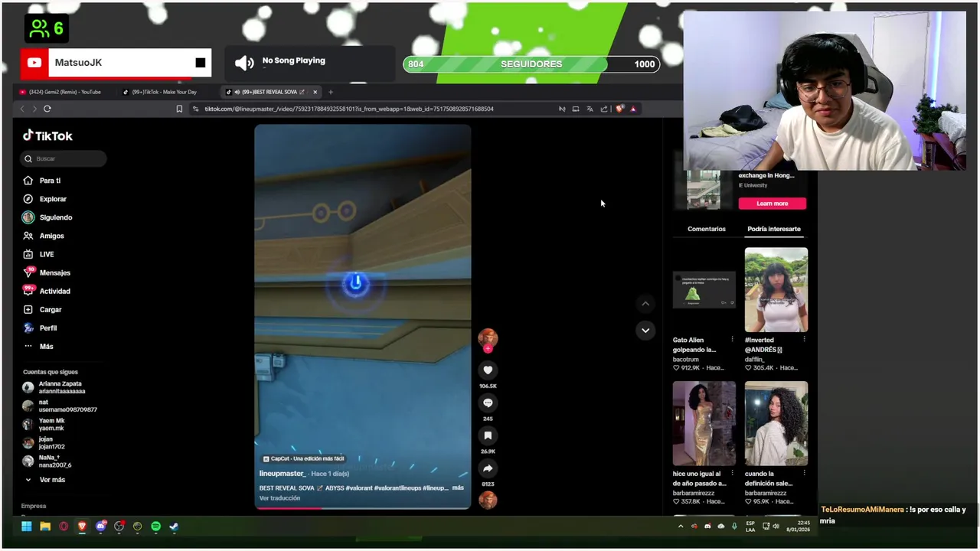
Task: Open options menu for cuando la definición video
Action: (804, 474)
